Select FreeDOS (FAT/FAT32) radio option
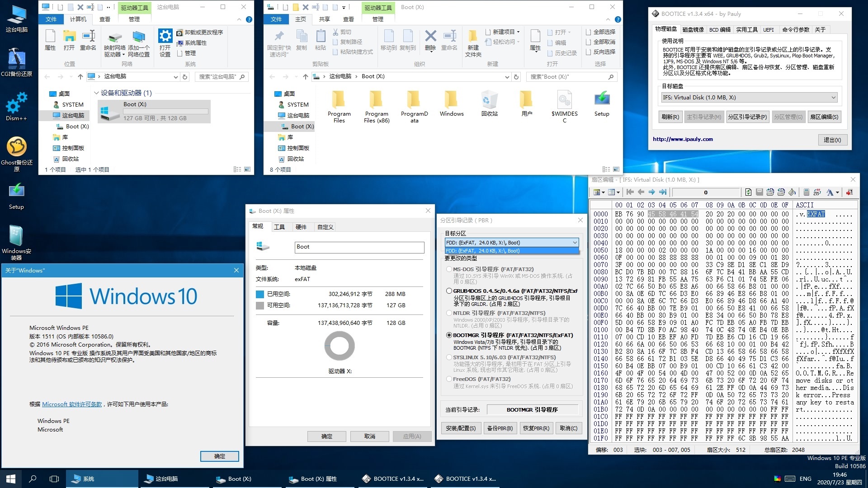This screenshot has width=868, height=488. (449, 379)
